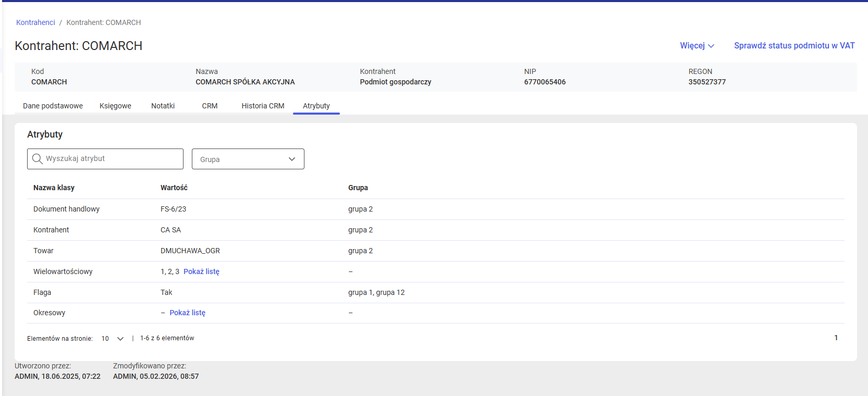Select the Notatki tab
The image size is (868, 396).
[x=163, y=106]
